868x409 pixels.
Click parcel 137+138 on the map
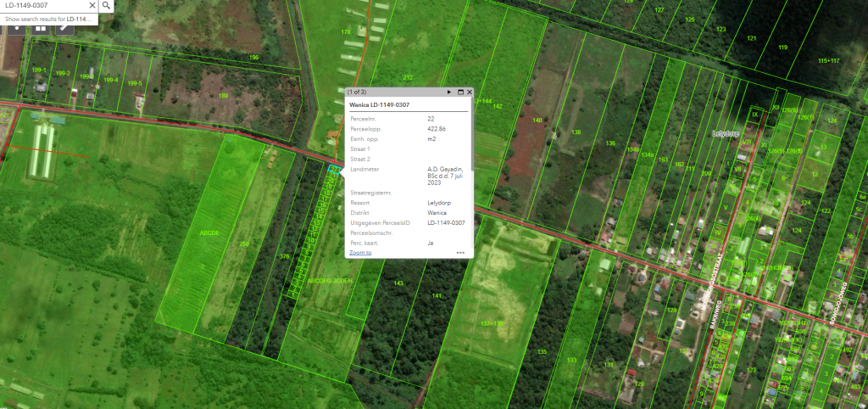492,323
